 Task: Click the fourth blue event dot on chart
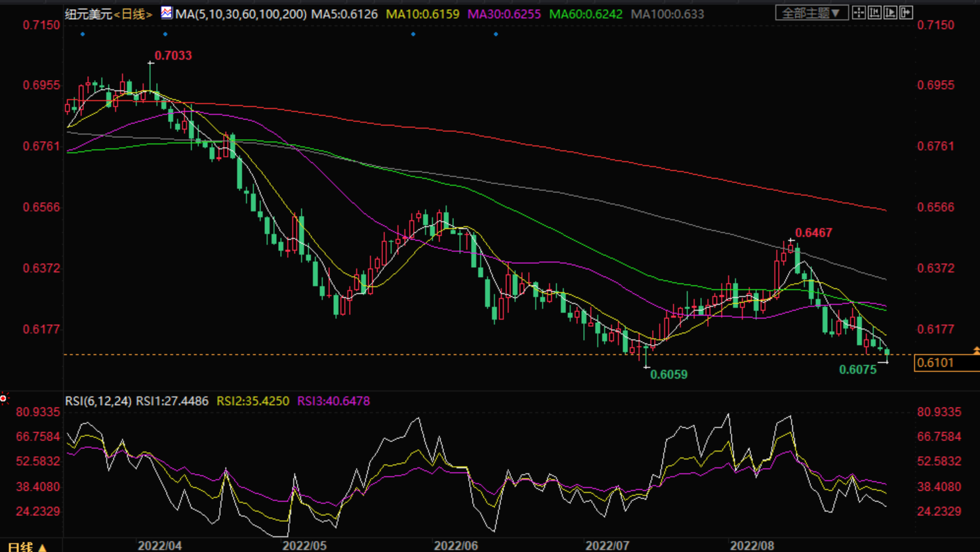point(496,34)
